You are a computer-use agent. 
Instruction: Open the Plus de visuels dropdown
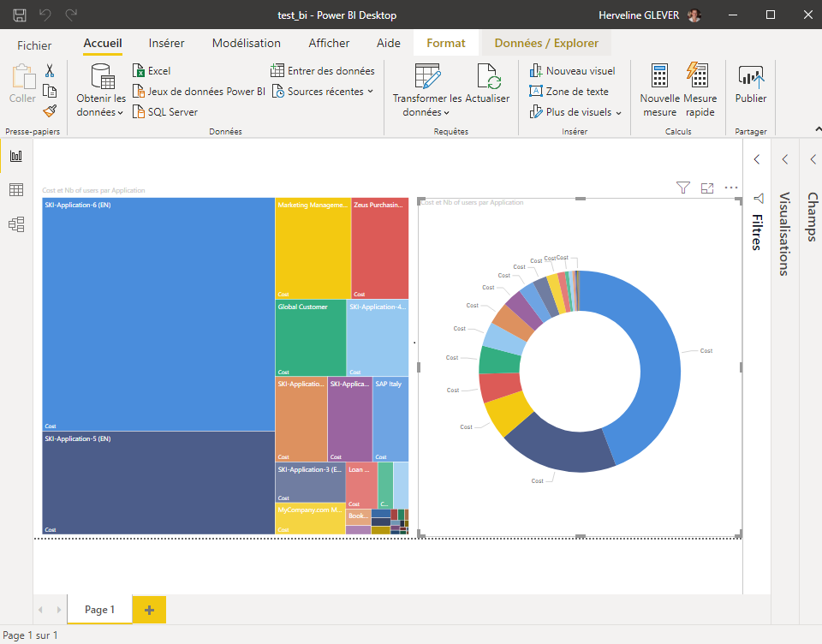point(579,112)
